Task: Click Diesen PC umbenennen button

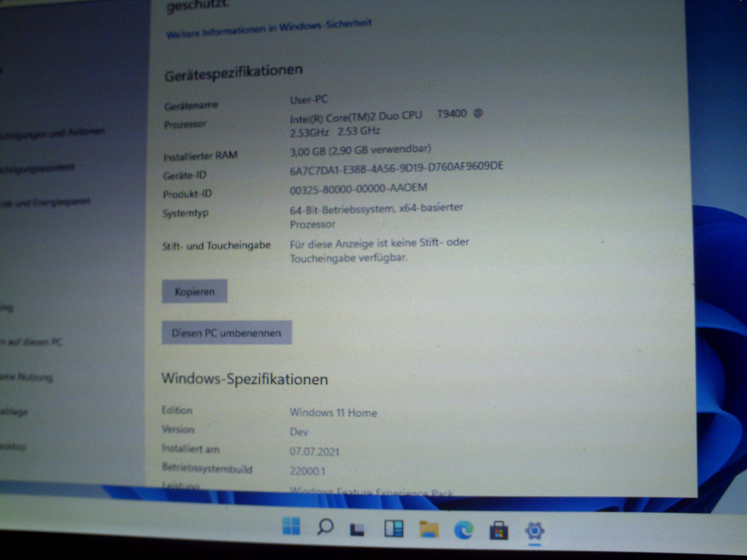Action: (227, 333)
